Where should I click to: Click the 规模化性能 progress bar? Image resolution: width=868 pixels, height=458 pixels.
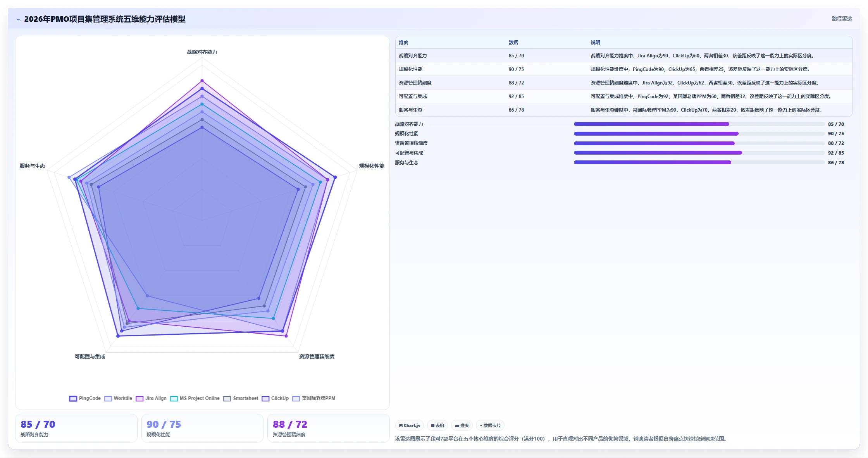(x=699, y=134)
